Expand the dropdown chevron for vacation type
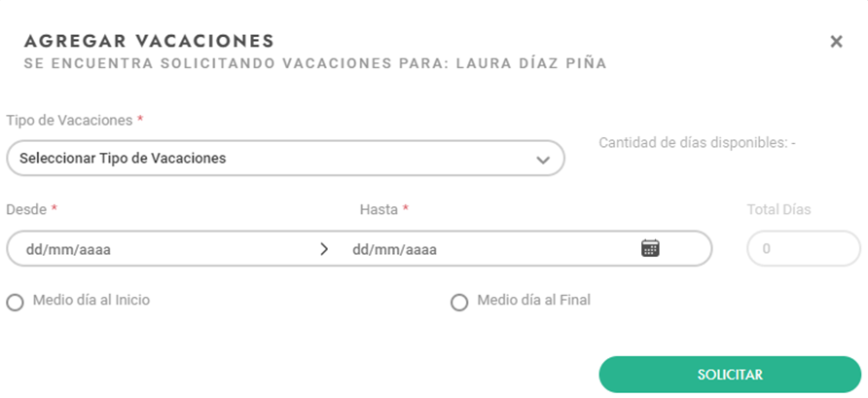This screenshot has width=868, height=398. pos(543,160)
